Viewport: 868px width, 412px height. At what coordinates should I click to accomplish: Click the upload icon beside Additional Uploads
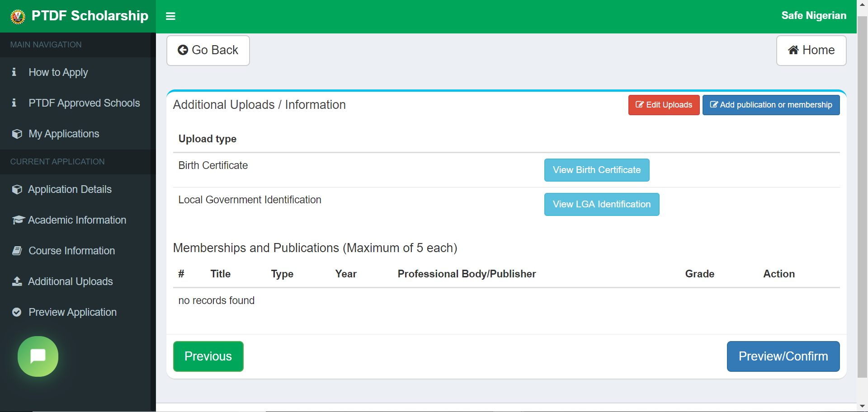click(17, 281)
